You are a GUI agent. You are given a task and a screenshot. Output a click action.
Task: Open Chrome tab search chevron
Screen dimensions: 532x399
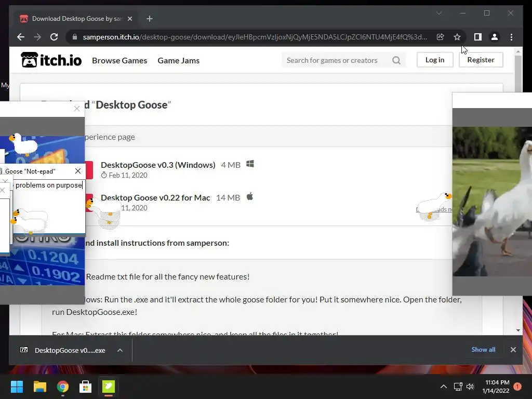point(438,13)
